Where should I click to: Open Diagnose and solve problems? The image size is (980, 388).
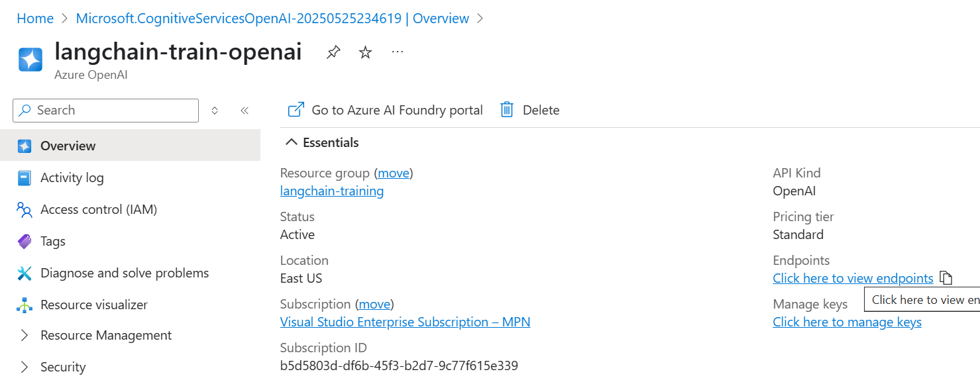tap(124, 273)
